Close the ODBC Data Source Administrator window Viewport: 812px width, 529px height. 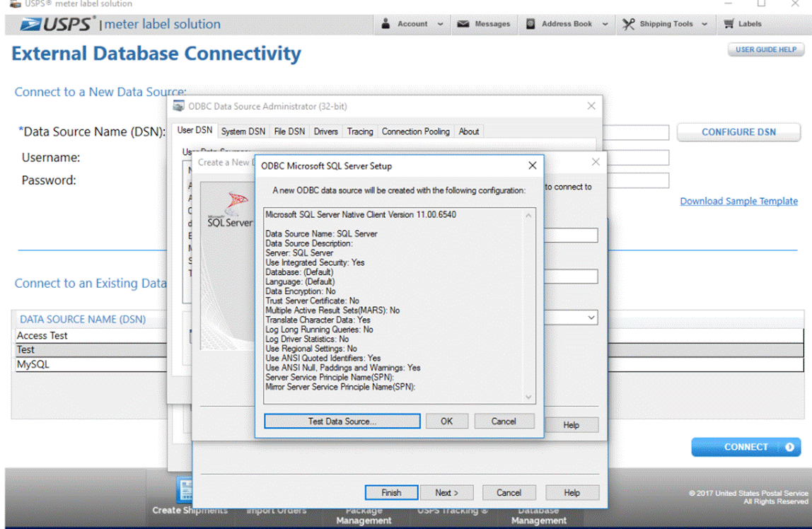(591, 106)
